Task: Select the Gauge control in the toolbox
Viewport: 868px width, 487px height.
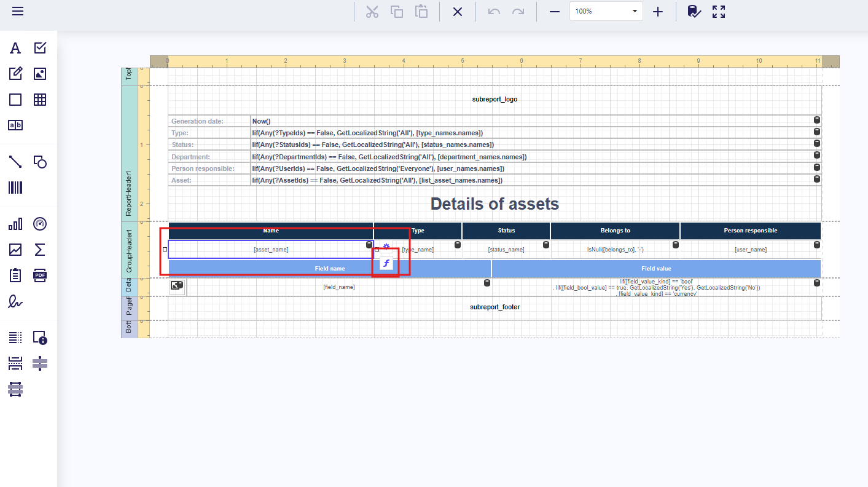Action: click(x=40, y=224)
